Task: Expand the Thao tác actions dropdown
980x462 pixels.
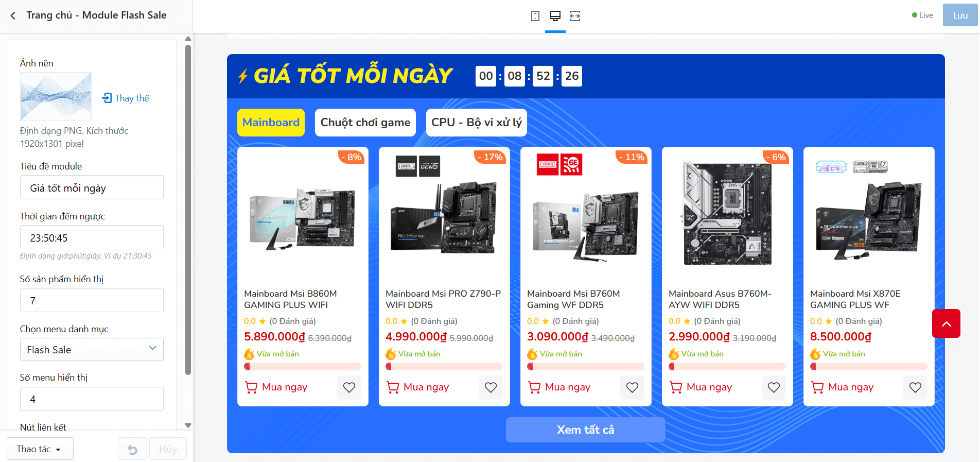Action: click(40, 449)
